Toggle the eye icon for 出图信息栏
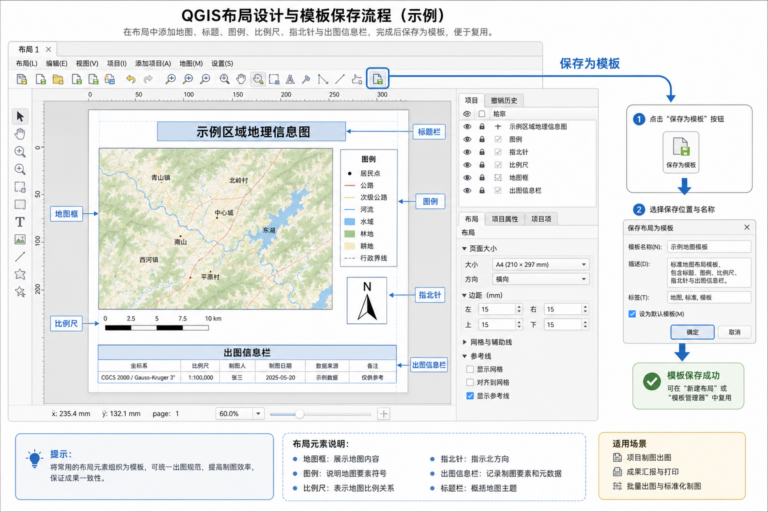Screen dimensions: 768x512 click(467, 190)
